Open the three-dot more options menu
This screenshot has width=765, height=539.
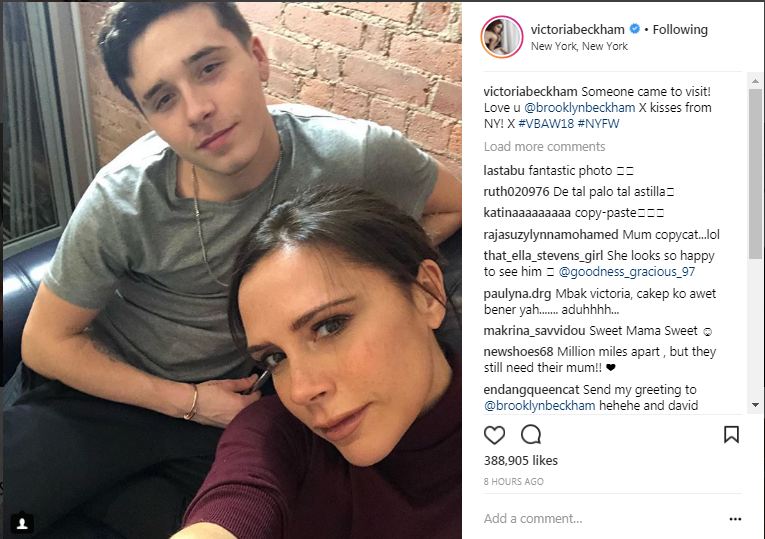(x=735, y=519)
